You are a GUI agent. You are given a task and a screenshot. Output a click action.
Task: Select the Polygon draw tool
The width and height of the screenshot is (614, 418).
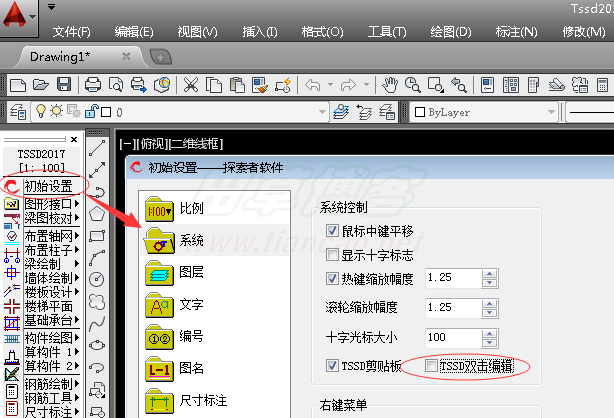click(97, 214)
